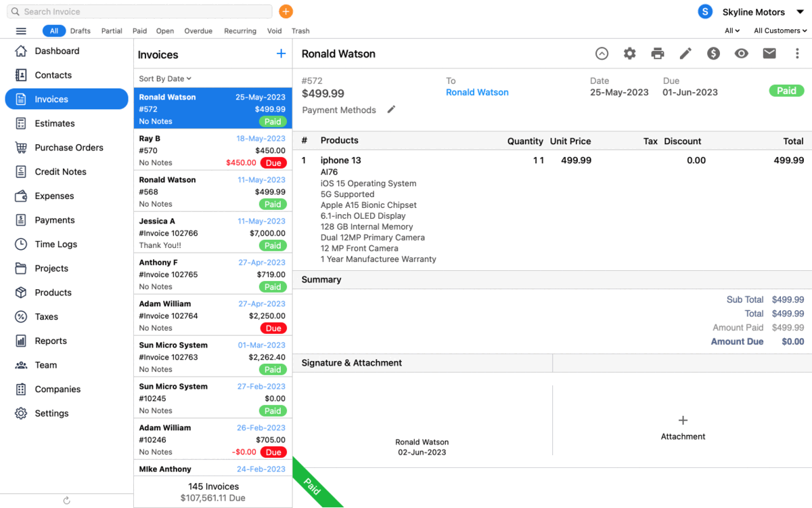Open the three-dot more options menu
The width and height of the screenshot is (812, 508).
click(797, 54)
